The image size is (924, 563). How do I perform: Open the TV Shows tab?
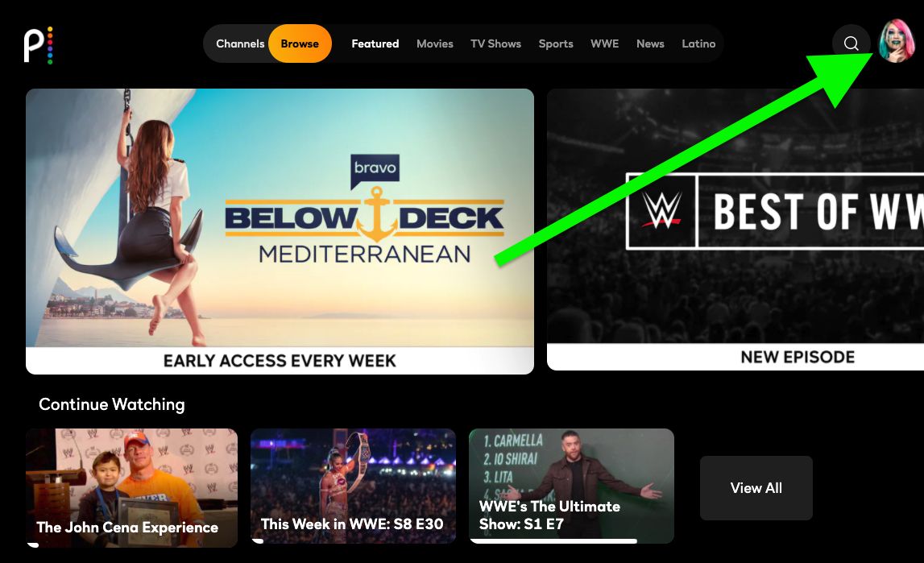coord(495,43)
